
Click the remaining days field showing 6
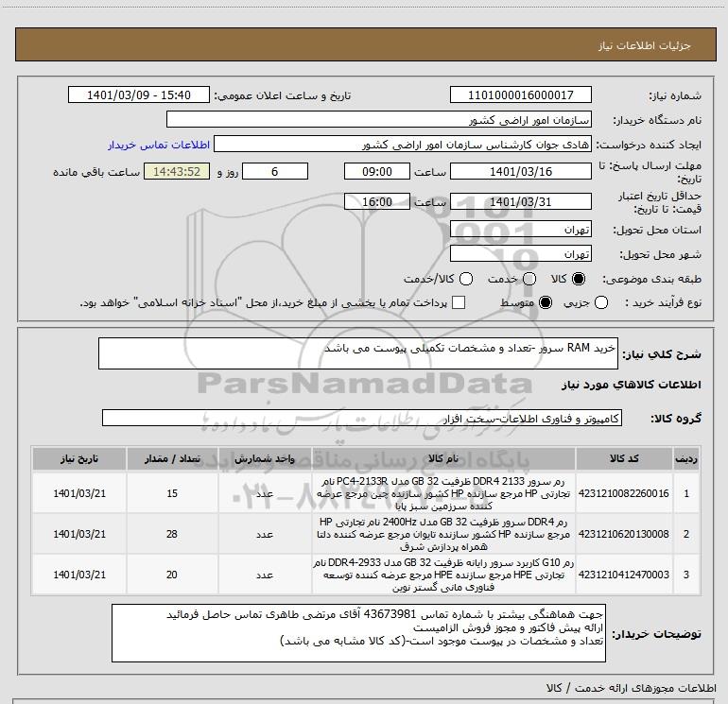[x=275, y=171]
